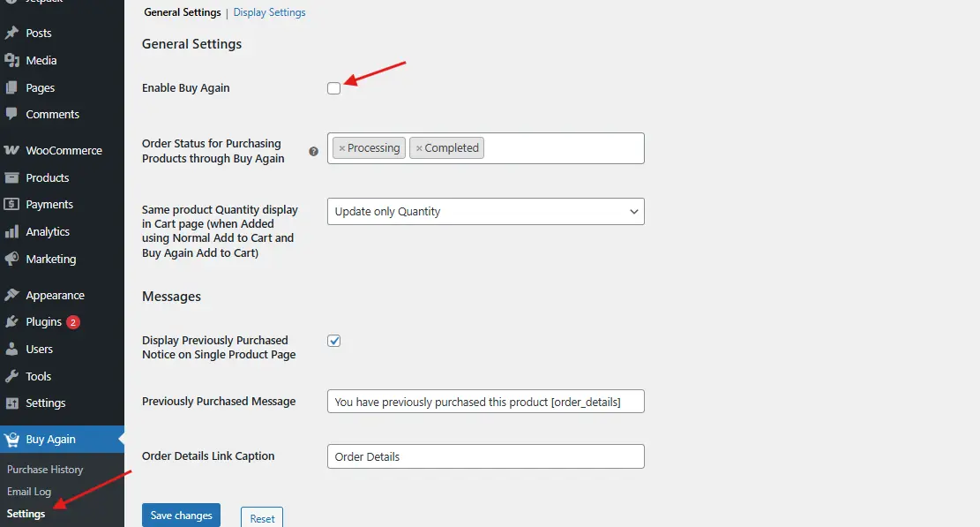Click the Analytics bar chart icon
This screenshot has height=527, width=980.
11,231
